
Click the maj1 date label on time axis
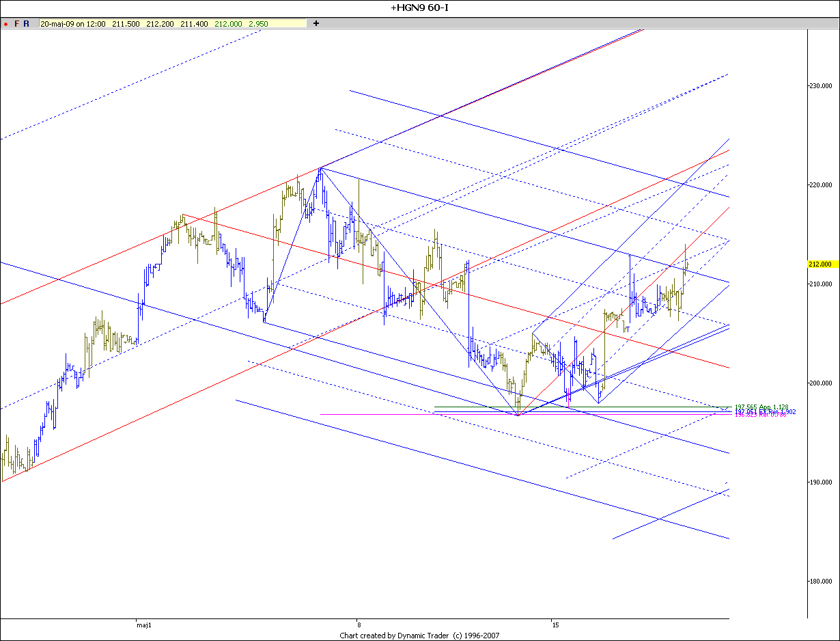[x=143, y=625]
